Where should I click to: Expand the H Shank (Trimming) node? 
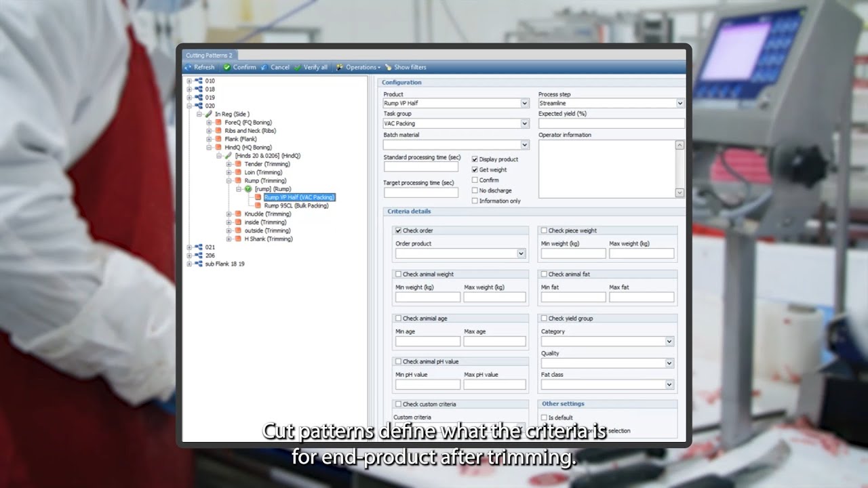[229, 239]
